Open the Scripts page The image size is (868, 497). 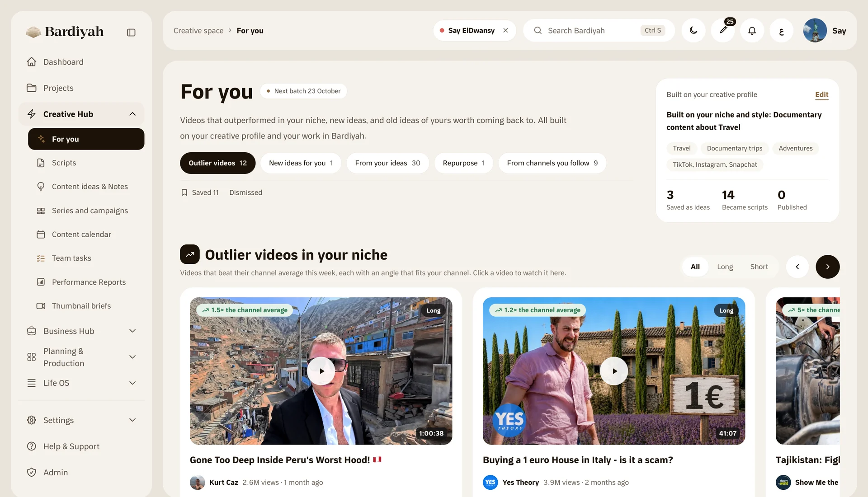86,163
